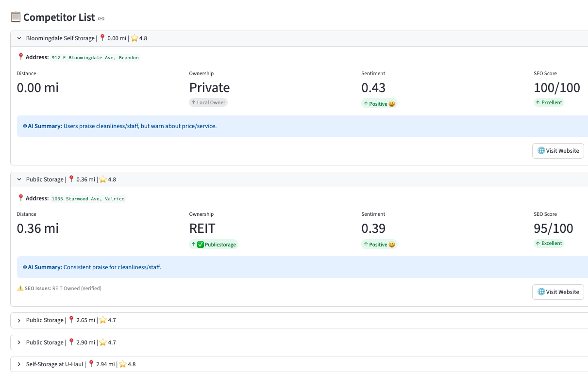Click the clipboard icon beside Competitor List title
Image resolution: width=588 pixels, height=375 pixels.
15,17
